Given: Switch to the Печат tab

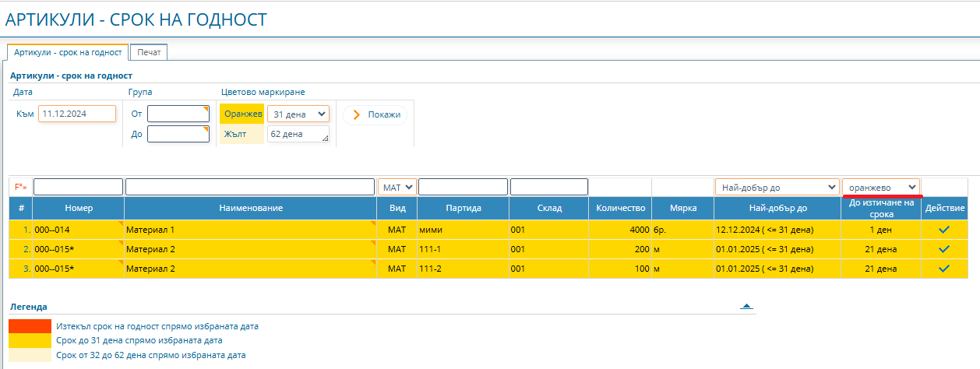Looking at the screenshot, I should pos(149,52).
